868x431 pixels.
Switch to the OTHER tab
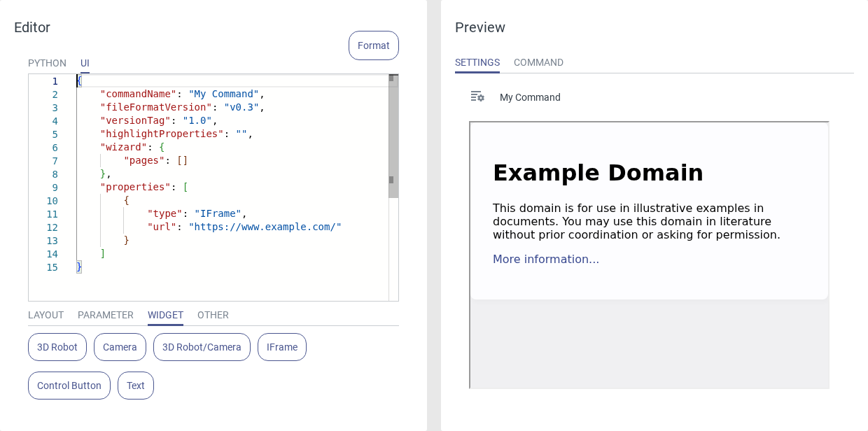coord(213,315)
